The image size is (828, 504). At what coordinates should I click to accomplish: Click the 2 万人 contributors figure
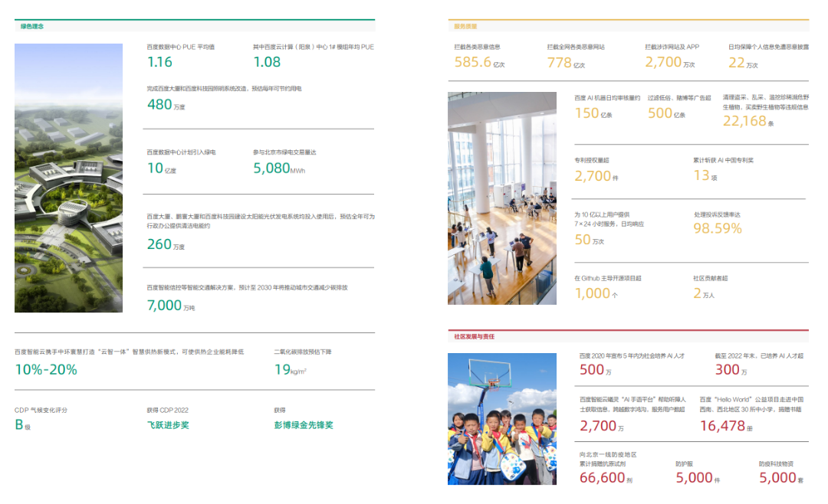(704, 293)
